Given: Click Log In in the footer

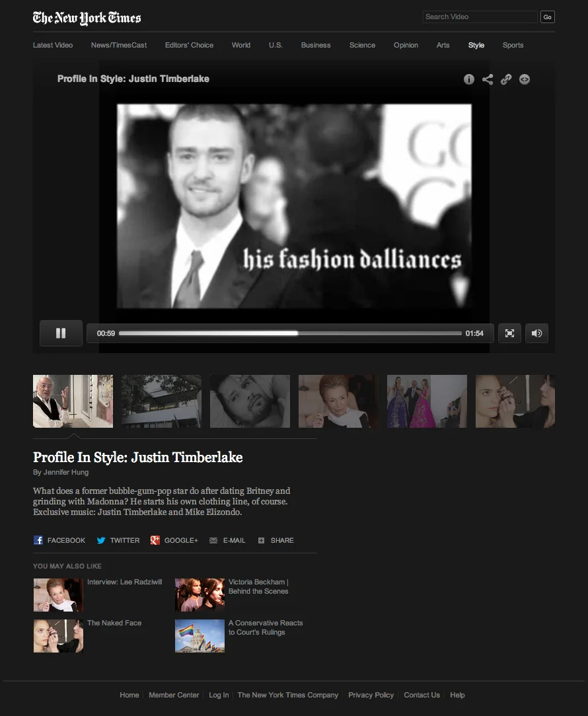Looking at the screenshot, I should [219, 695].
